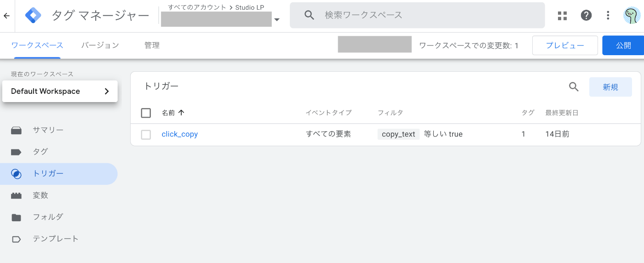Viewport: 644px width, 263px height.
Task: Click the 名前 column header
Action: pyautogui.click(x=168, y=113)
